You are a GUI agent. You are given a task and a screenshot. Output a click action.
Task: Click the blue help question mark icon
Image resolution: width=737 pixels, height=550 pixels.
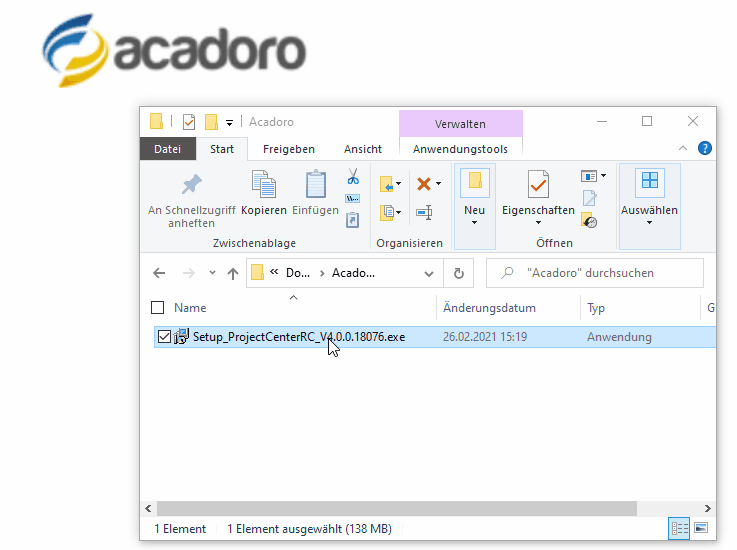[x=705, y=148]
